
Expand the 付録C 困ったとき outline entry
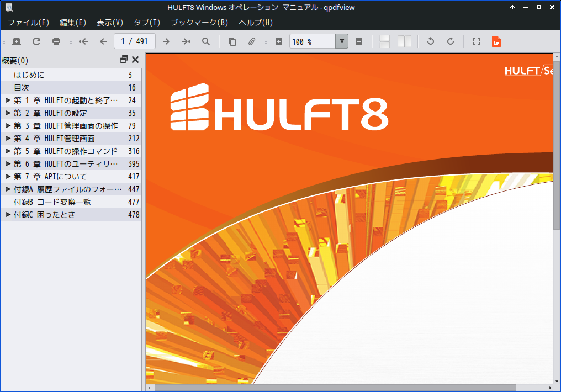8,215
